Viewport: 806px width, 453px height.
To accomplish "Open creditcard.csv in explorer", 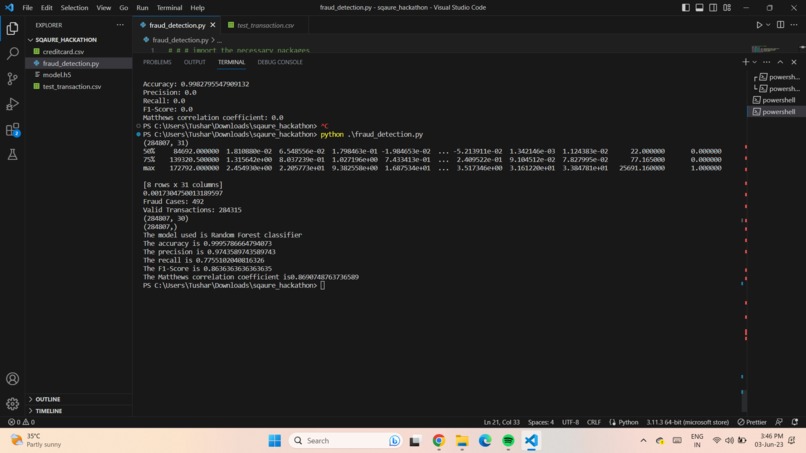I will [63, 51].
